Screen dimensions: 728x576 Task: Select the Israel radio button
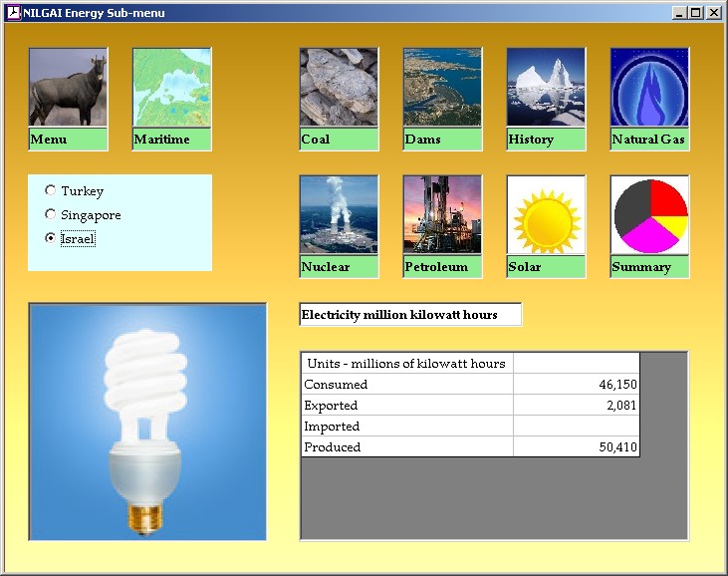(51, 238)
